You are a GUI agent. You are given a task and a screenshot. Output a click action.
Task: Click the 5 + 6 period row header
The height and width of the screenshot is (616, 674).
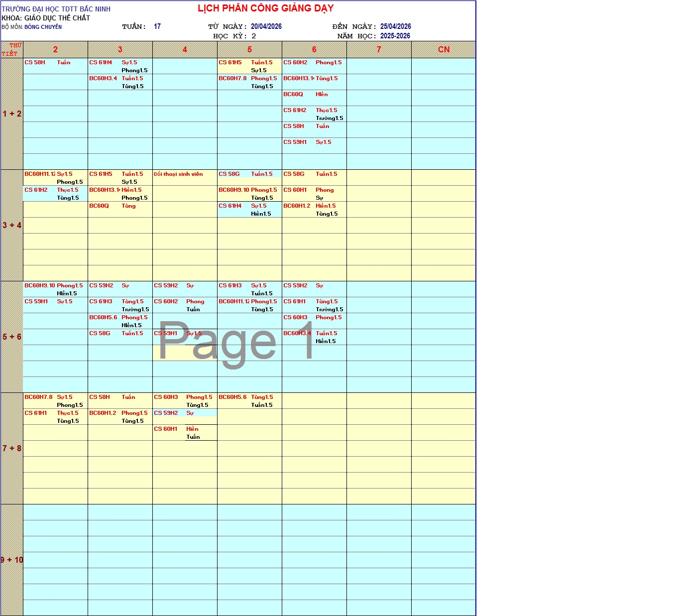point(12,337)
